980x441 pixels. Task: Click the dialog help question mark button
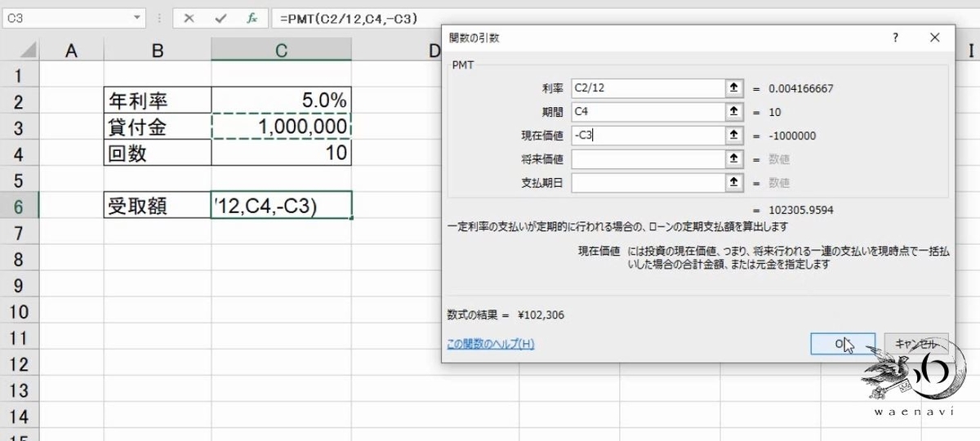[x=895, y=38]
